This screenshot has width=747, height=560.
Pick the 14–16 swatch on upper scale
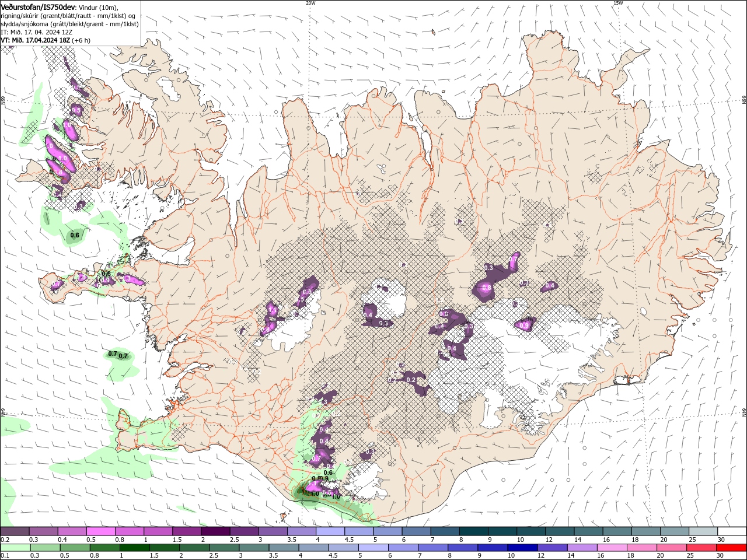(588, 531)
